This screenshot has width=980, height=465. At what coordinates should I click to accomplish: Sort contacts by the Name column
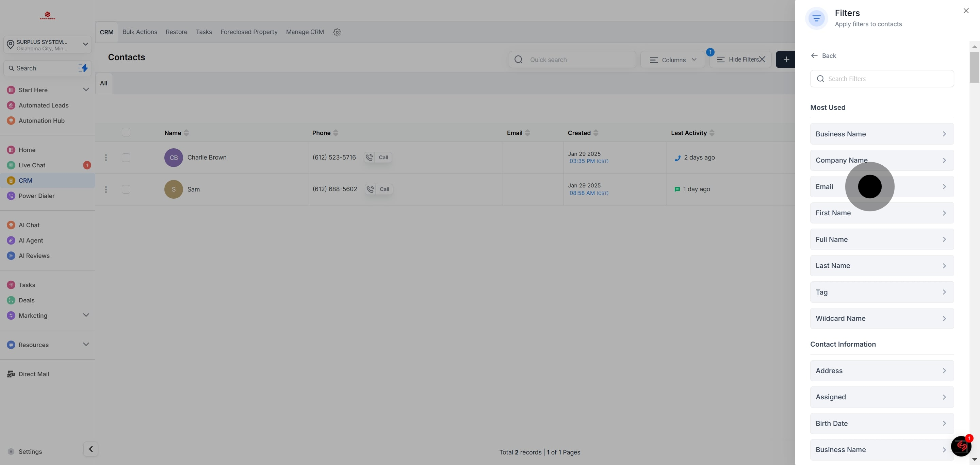186,133
